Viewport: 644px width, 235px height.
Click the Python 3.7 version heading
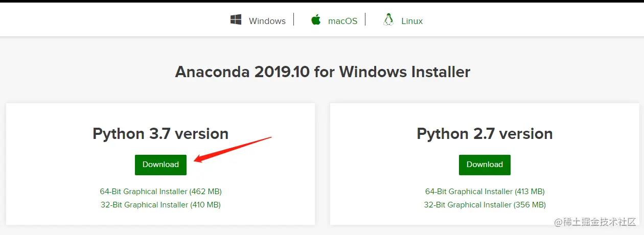160,134
